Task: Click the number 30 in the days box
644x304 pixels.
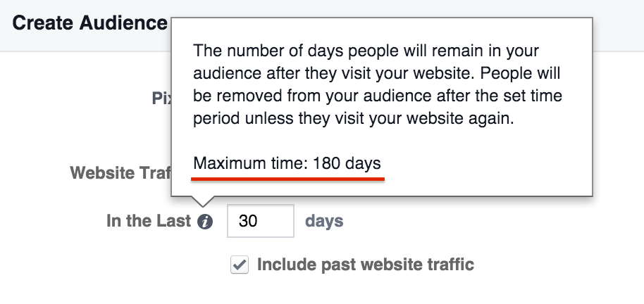Action: (x=248, y=221)
